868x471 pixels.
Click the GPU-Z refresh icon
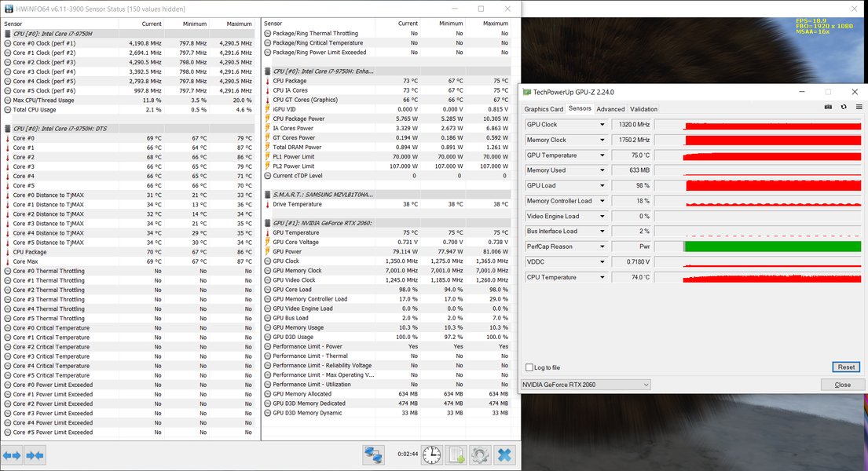(x=844, y=107)
